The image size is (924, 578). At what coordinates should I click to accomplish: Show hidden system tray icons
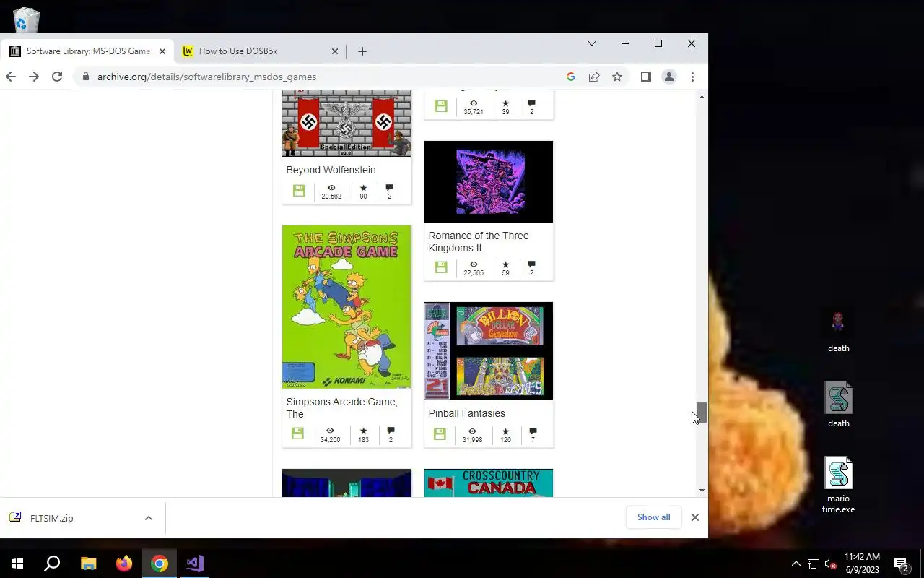tap(796, 564)
